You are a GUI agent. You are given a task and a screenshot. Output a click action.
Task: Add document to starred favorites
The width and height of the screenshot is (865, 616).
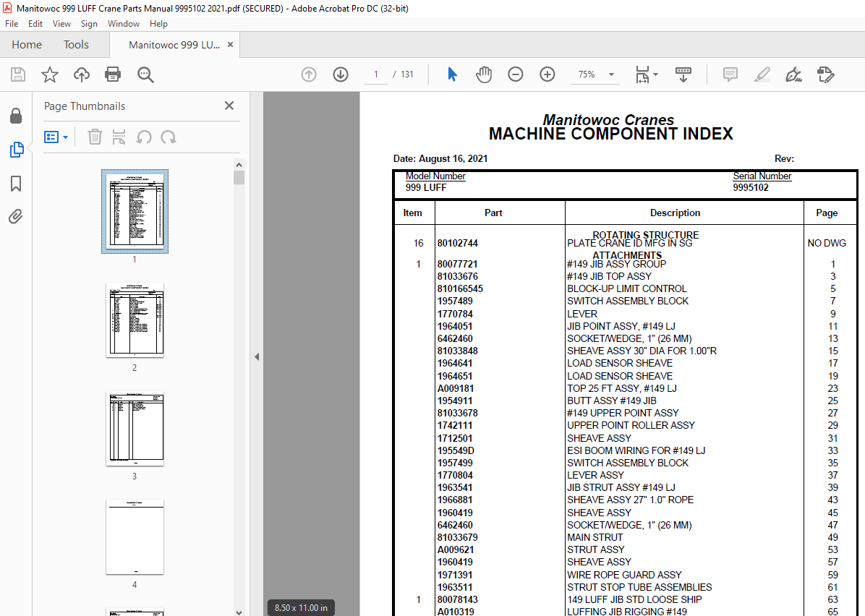click(x=50, y=74)
